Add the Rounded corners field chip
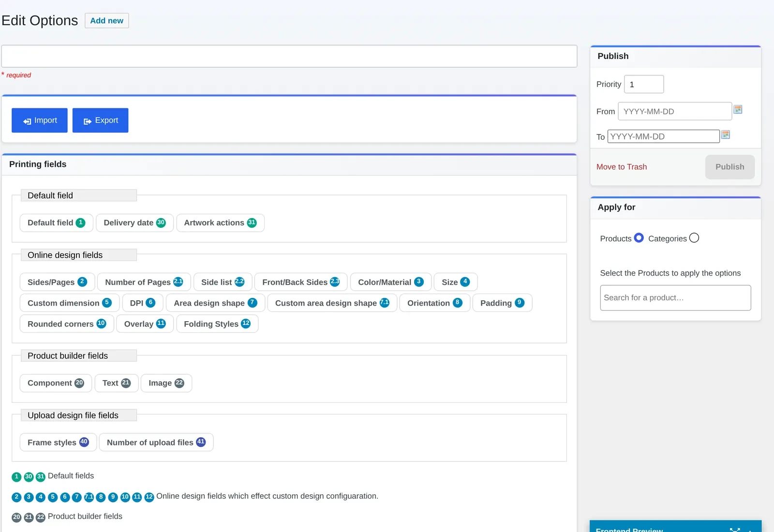The image size is (774, 532). pyautogui.click(x=67, y=324)
